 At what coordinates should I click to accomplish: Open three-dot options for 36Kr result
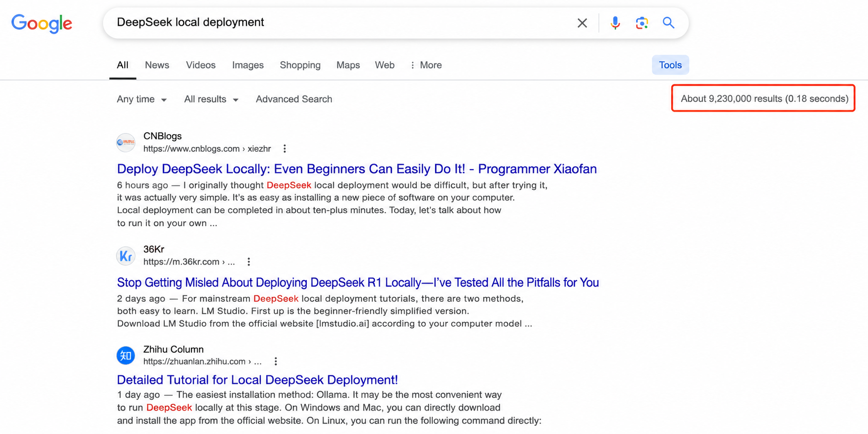[249, 262]
